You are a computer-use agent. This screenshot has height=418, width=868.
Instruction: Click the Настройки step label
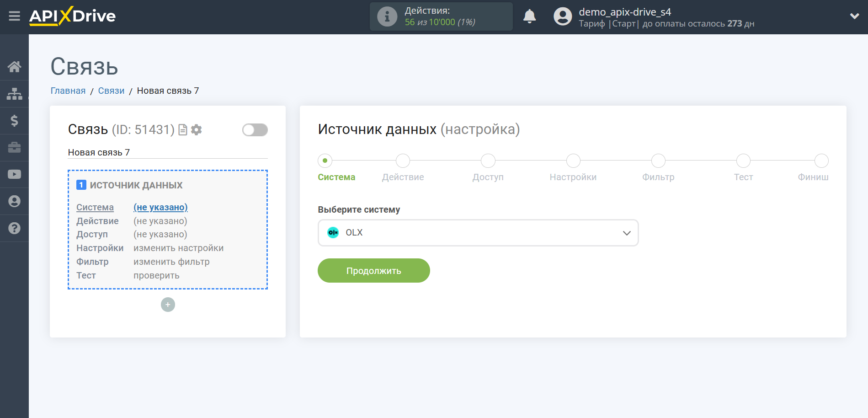(573, 177)
